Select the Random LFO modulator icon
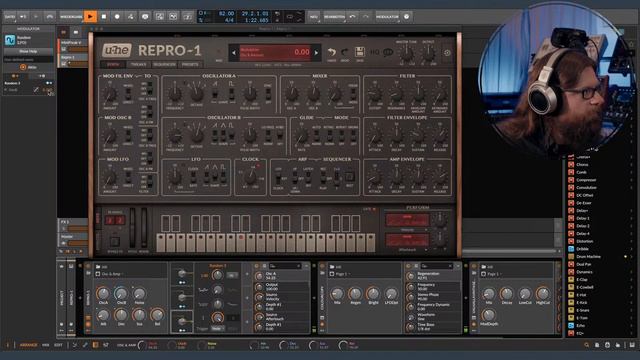Screen dimensions: 640x360 click(x=10, y=40)
